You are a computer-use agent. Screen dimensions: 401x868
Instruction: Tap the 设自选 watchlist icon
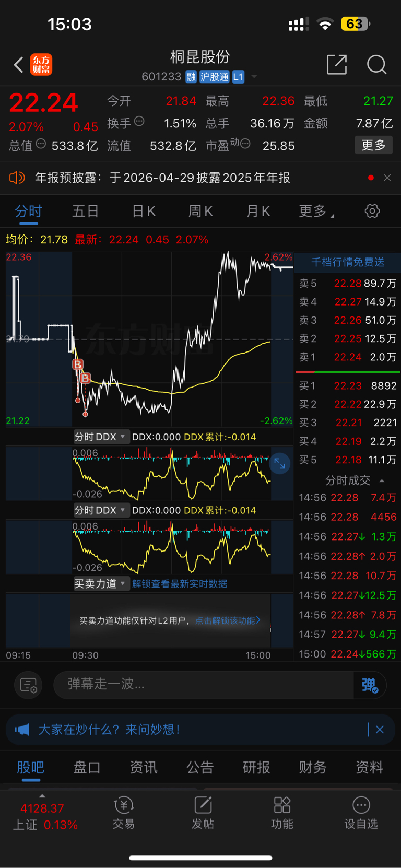click(361, 814)
